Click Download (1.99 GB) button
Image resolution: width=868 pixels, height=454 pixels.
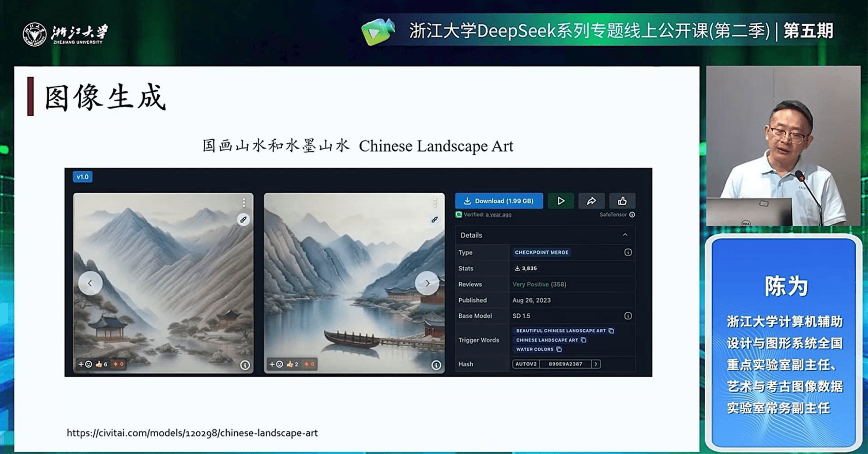[x=499, y=201]
